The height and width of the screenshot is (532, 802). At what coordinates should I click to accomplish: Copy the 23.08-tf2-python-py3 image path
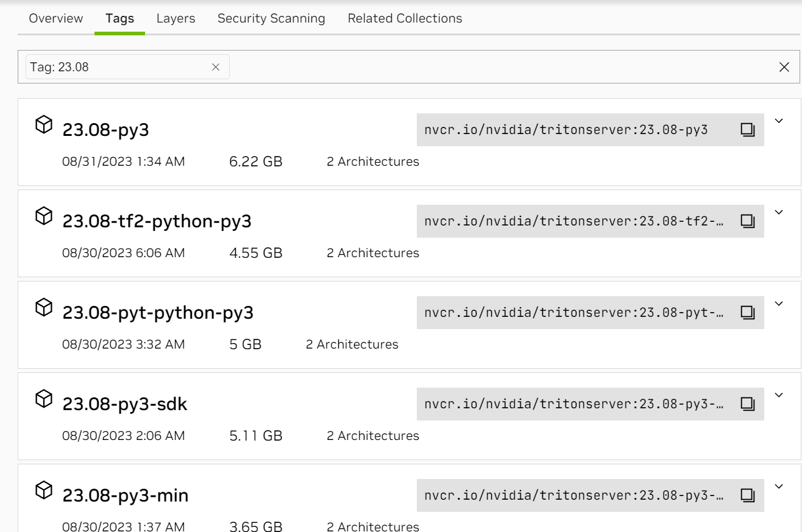tap(747, 221)
